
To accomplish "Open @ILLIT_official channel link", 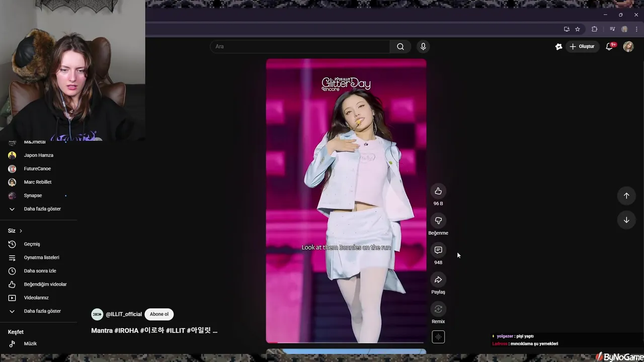I will 124,314.
